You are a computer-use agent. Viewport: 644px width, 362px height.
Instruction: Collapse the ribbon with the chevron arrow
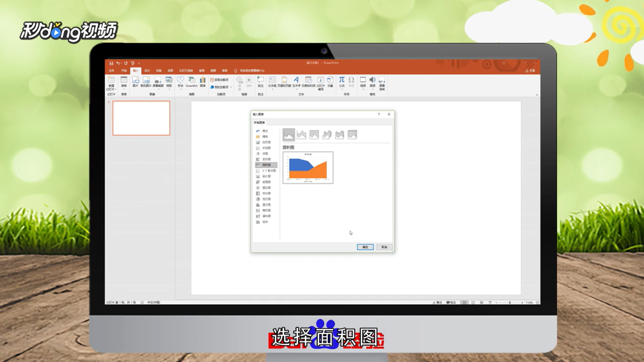click(x=537, y=95)
